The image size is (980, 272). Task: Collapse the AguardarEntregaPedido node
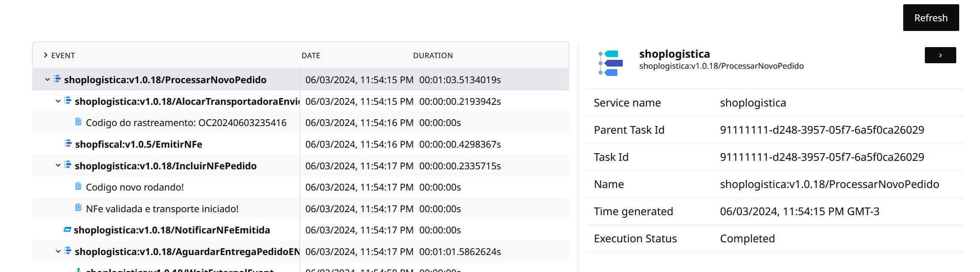pos(58,252)
